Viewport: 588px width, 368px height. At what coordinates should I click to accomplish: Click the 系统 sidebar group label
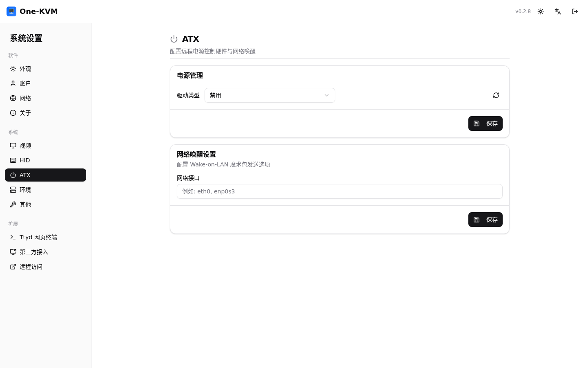(x=13, y=132)
